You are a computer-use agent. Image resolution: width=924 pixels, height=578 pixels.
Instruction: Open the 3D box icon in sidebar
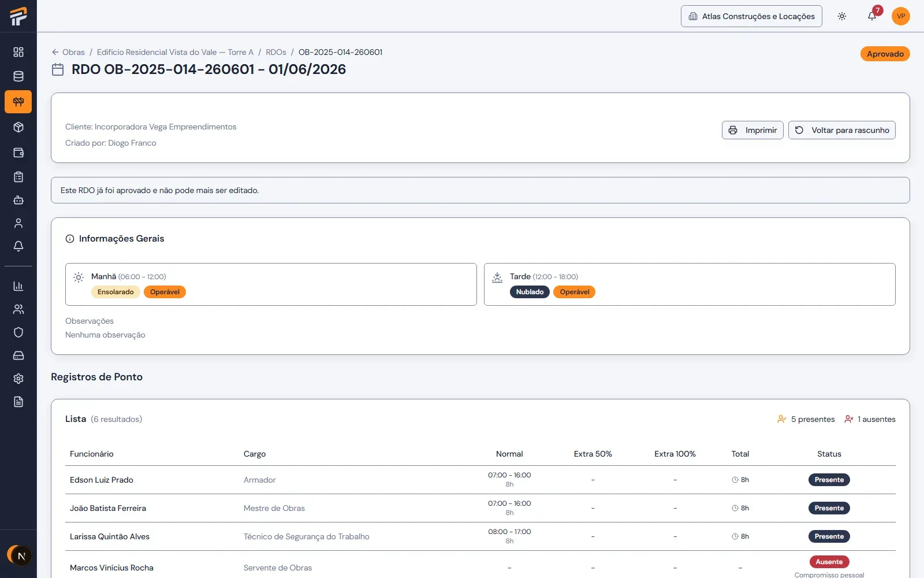[x=18, y=127]
